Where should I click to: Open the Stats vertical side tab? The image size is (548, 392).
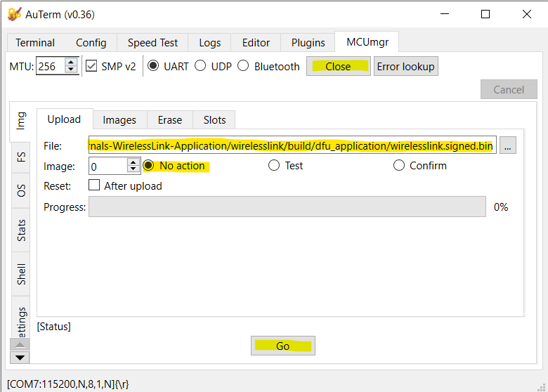pos(21,230)
